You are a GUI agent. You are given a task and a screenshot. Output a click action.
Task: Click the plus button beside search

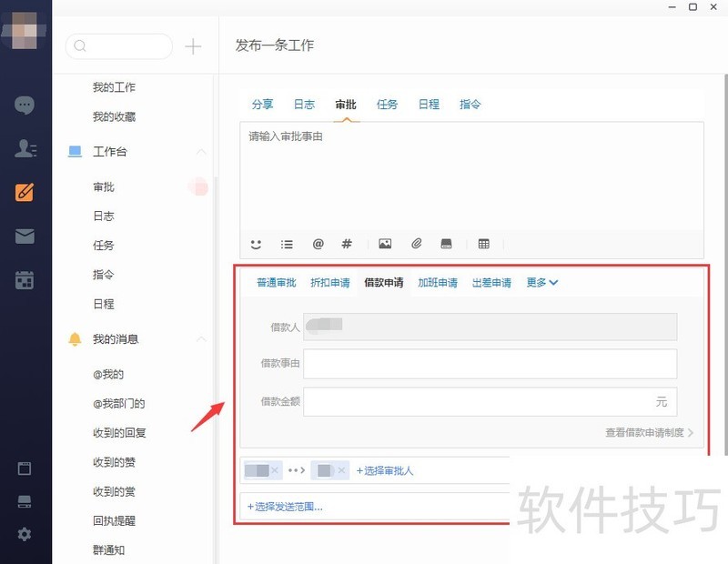tap(193, 46)
